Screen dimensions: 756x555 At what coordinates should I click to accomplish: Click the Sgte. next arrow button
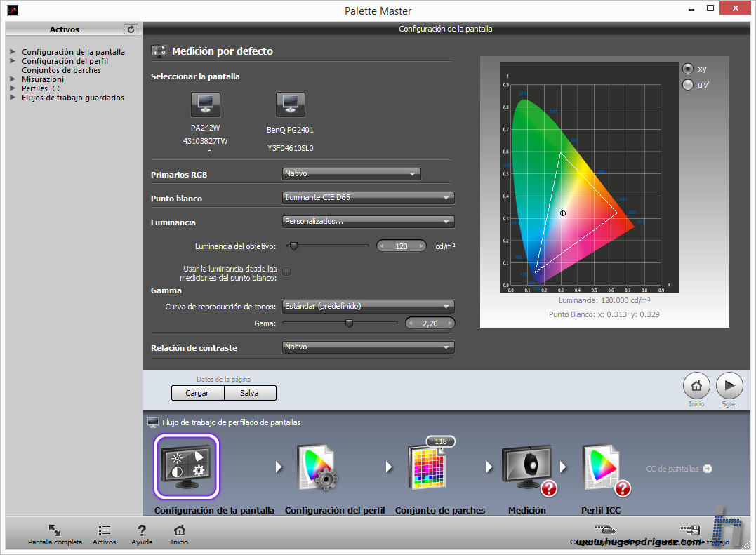pyautogui.click(x=729, y=385)
